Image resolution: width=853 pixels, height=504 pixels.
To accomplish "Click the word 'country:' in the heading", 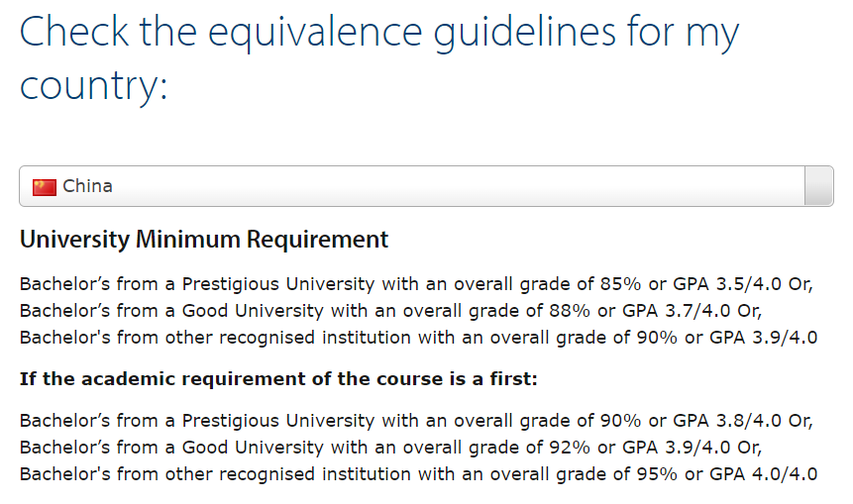I will (94, 86).
